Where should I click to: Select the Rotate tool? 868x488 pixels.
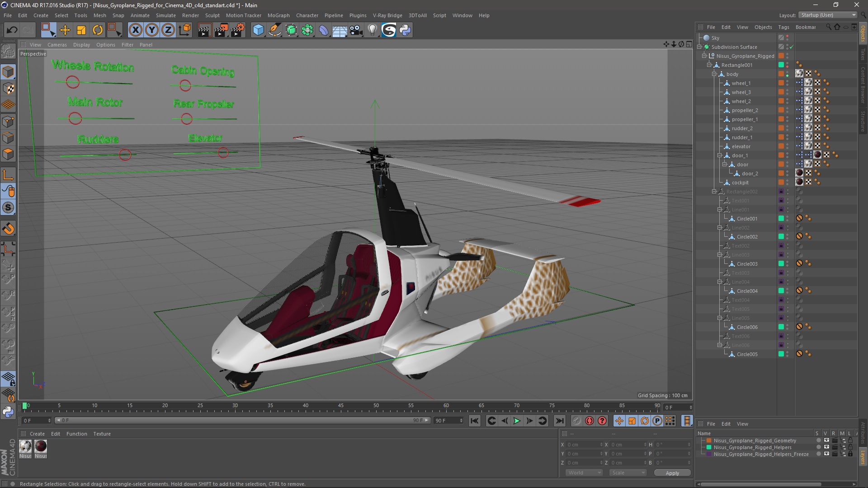point(98,30)
